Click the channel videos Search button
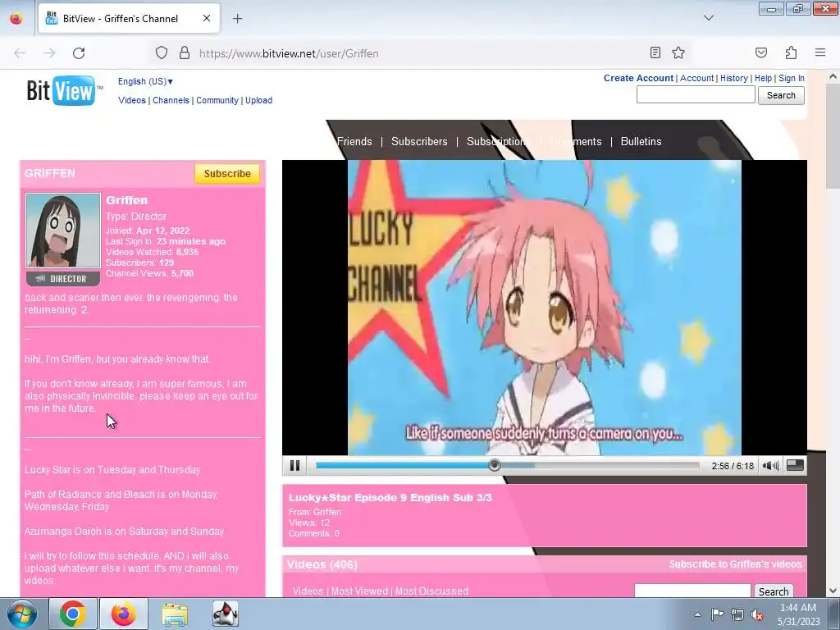The height and width of the screenshot is (630, 840). [773, 591]
